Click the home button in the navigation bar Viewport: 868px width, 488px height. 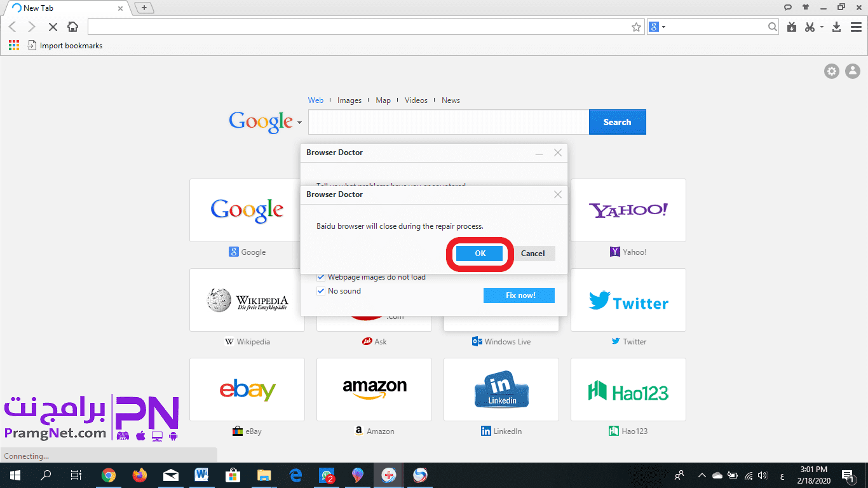point(72,27)
